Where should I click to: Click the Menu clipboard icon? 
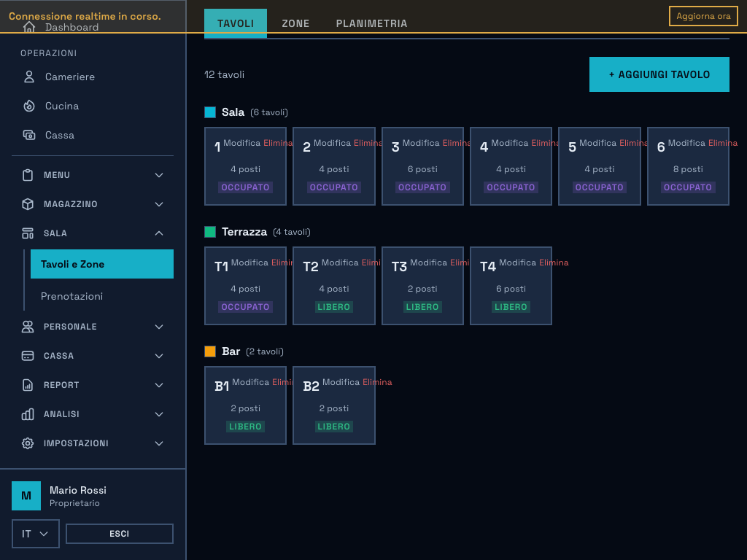(28, 175)
